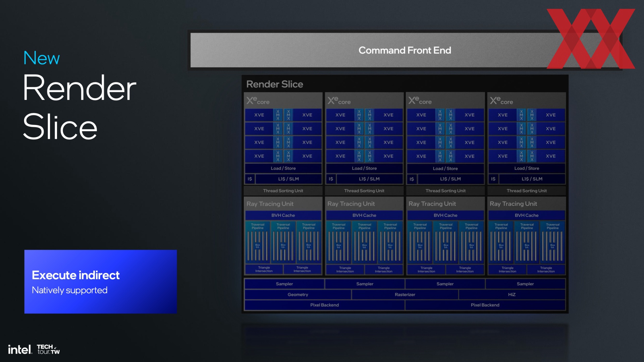Click the Command Front End block
The image size is (644, 362).
point(405,50)
